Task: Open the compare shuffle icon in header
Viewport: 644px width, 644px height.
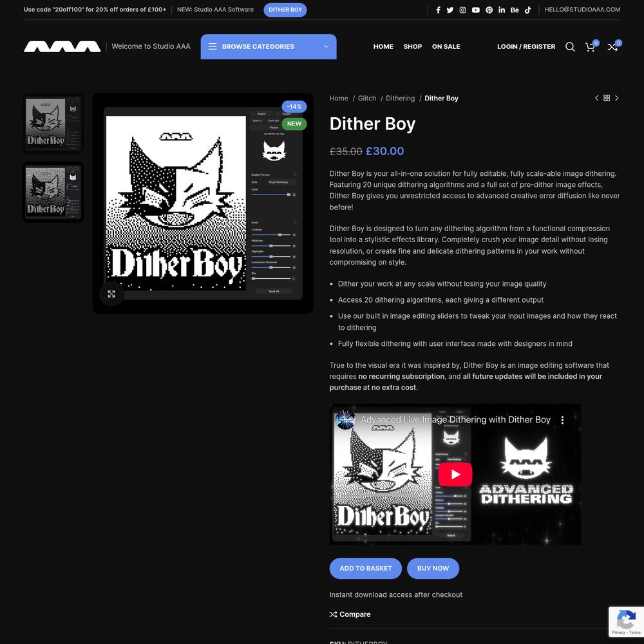Action: (612, 47)
